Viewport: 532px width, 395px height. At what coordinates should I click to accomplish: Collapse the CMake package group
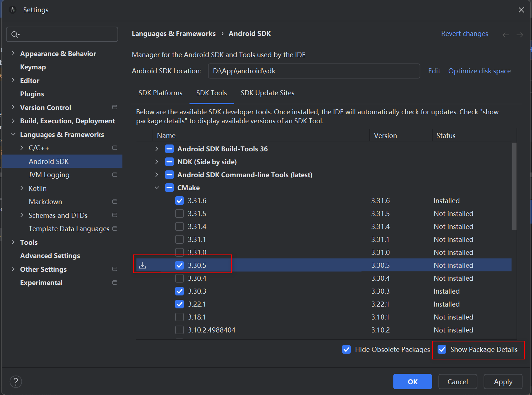pos(157,188)
